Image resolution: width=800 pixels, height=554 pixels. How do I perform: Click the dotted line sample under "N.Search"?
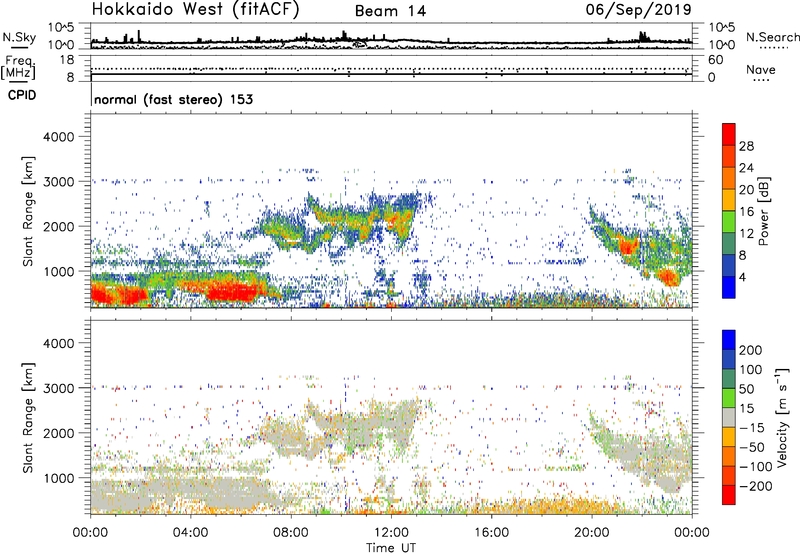(x=774, y=48)
